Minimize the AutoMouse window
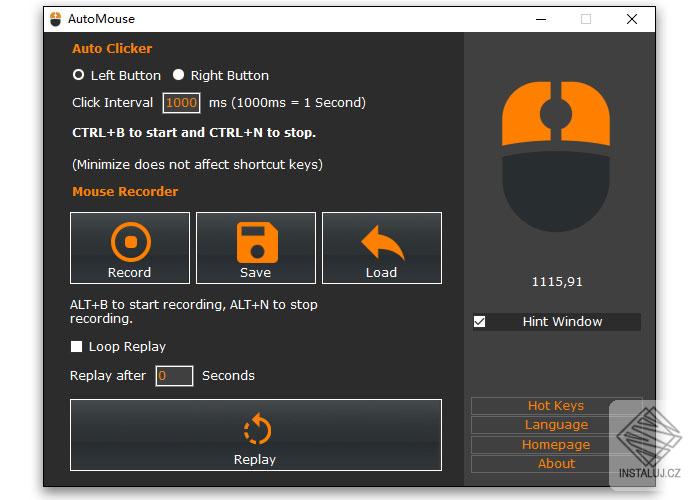 click(x=541, y=19)
